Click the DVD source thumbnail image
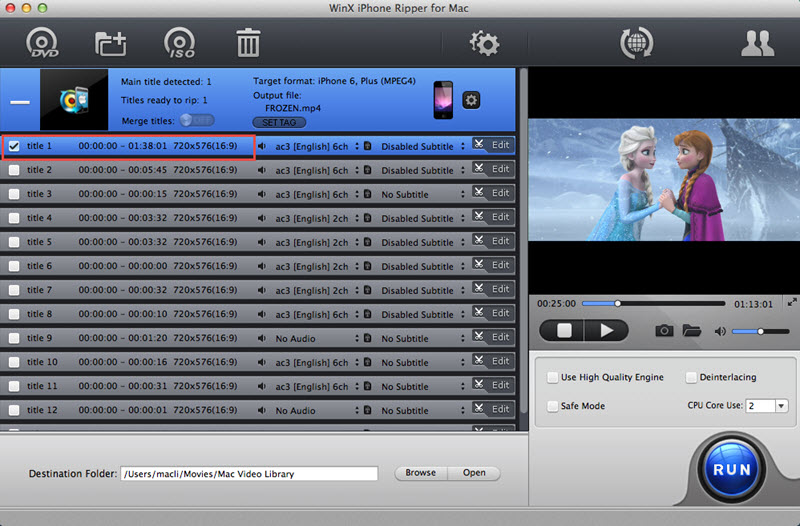This screenshot has width=800, height=526. 74,99
